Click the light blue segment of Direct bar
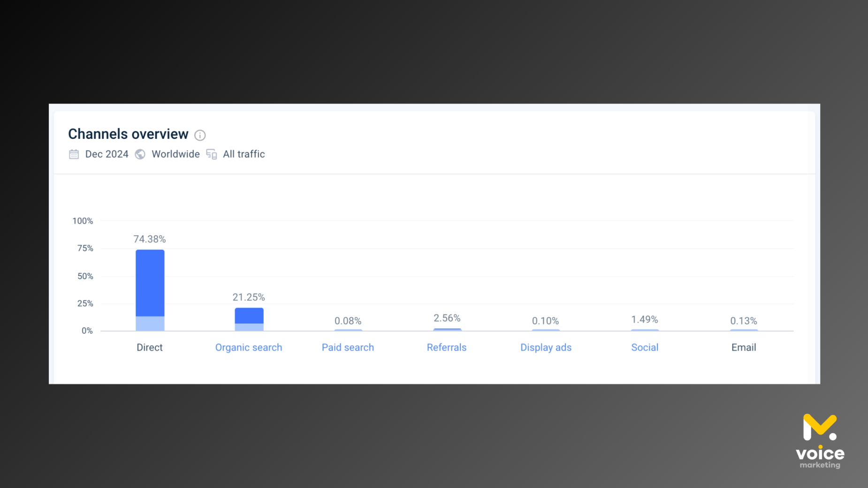This screenshot has height=488, width=868. tap(150, 323)
